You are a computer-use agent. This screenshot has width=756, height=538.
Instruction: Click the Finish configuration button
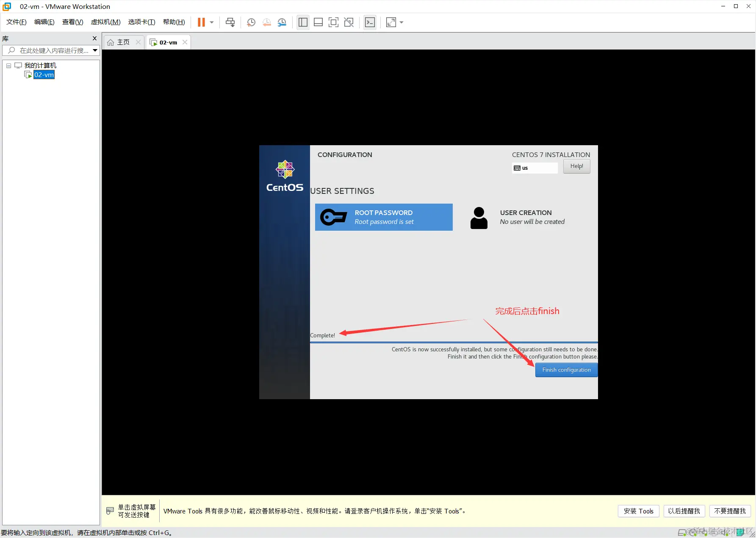566,370
